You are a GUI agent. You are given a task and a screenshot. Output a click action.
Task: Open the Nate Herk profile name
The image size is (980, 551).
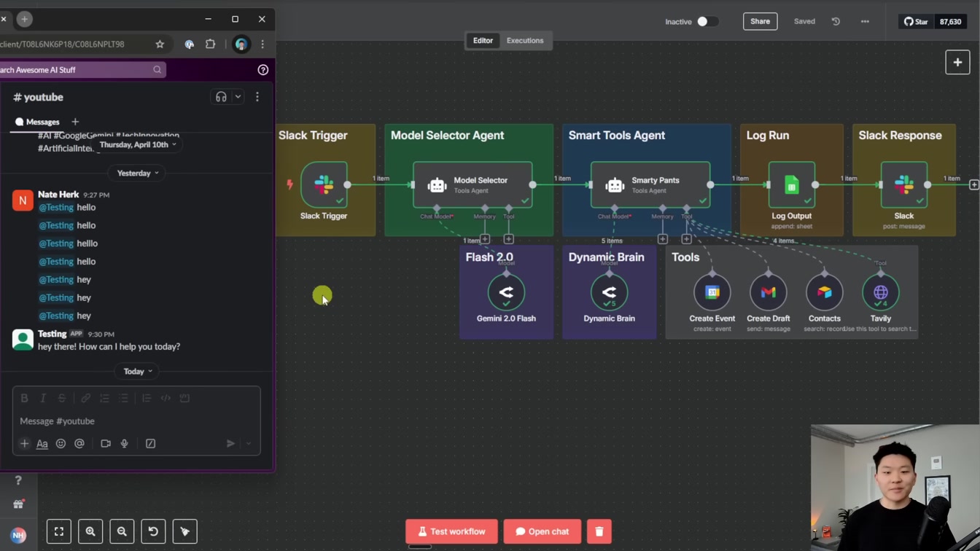58,195
